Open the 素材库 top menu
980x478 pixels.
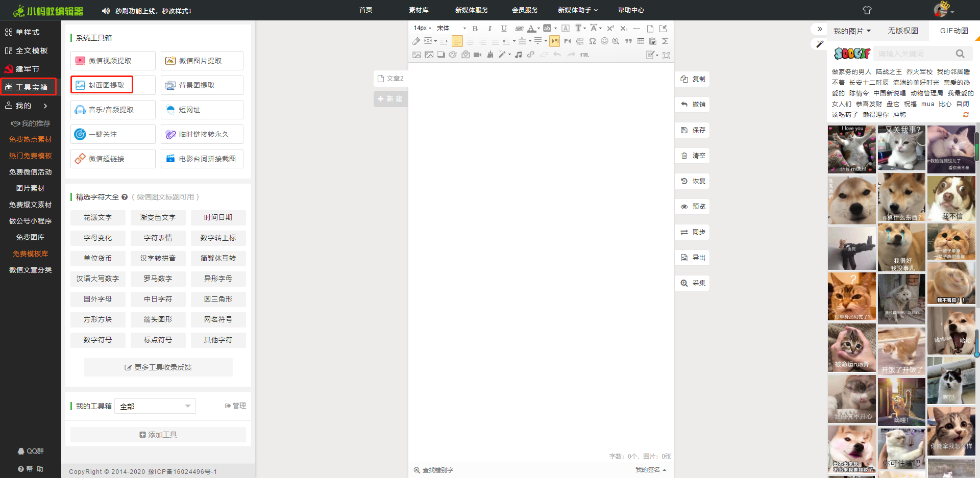click(x=419, y=10)
